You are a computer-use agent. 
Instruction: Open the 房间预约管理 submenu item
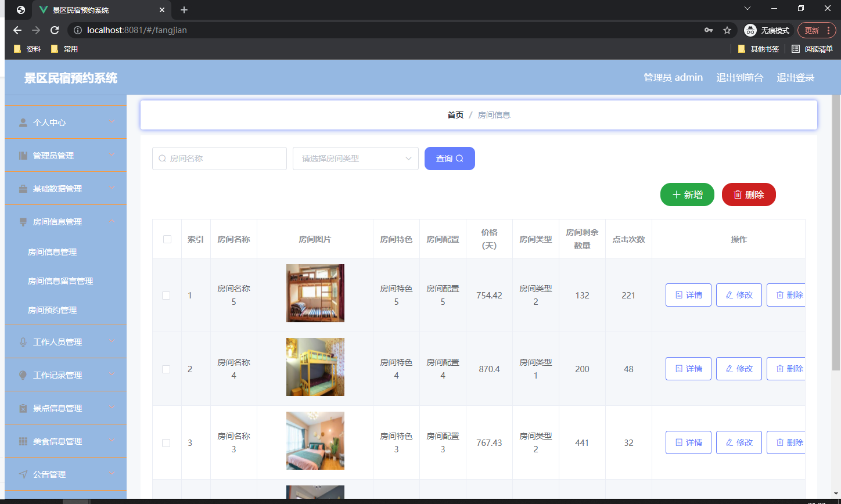[66, 310]
